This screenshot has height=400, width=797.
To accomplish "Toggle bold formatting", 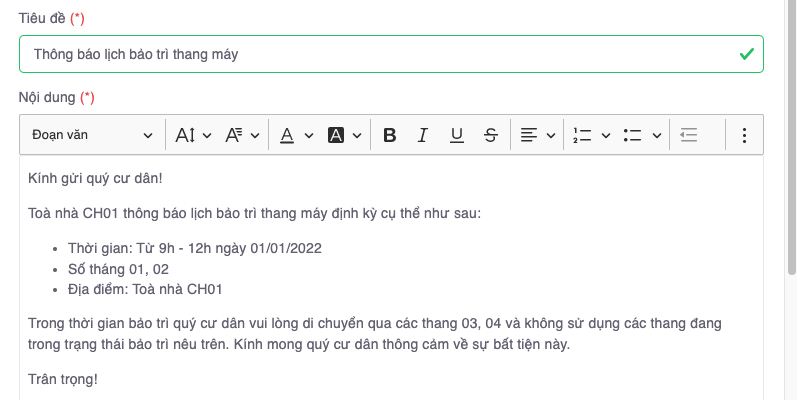I will [390, 135].
